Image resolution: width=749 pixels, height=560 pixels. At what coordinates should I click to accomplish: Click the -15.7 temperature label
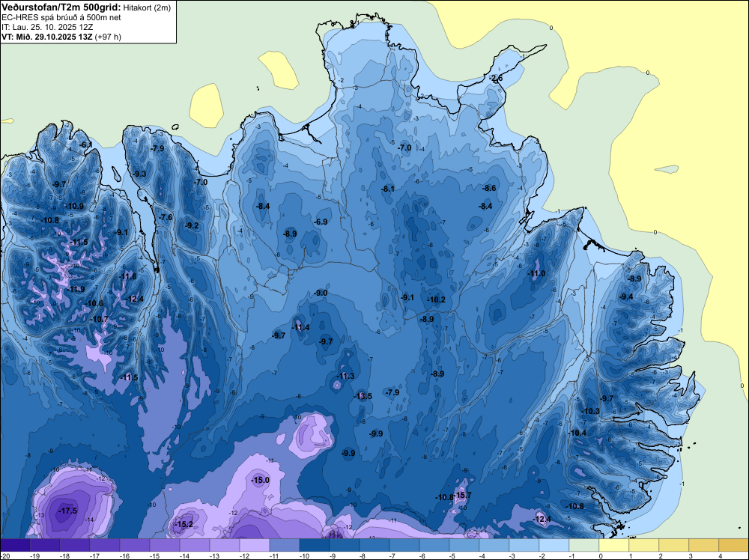[x=462, y=495]
